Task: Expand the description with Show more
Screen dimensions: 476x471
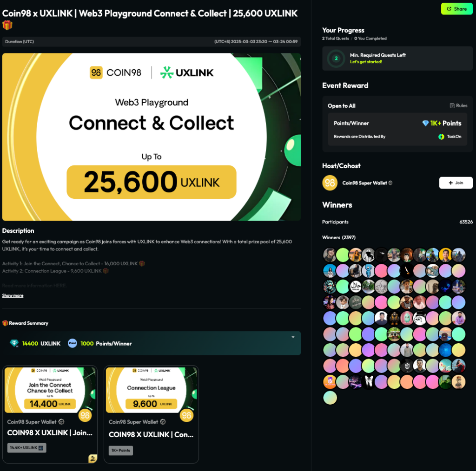Action: tap(13, 295)
